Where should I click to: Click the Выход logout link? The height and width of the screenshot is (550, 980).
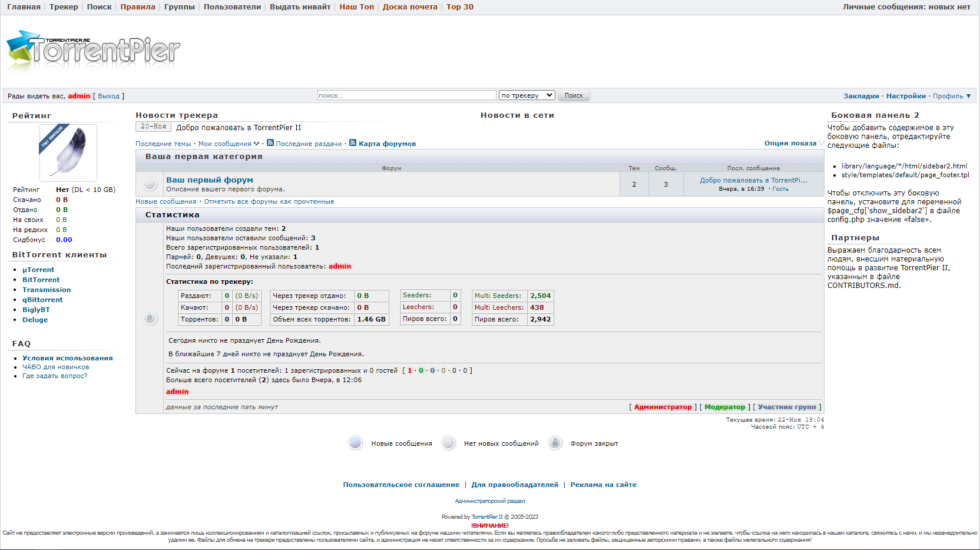[108, 96]
